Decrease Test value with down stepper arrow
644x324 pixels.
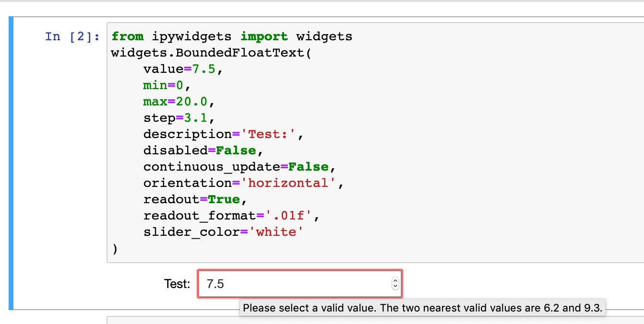coord(395,287)
